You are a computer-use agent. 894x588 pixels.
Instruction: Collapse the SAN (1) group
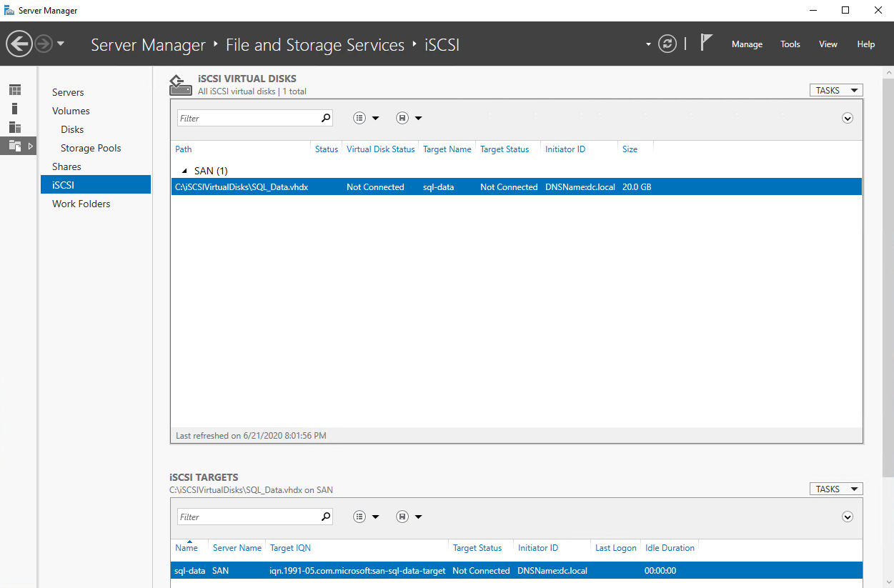point(185,171)
